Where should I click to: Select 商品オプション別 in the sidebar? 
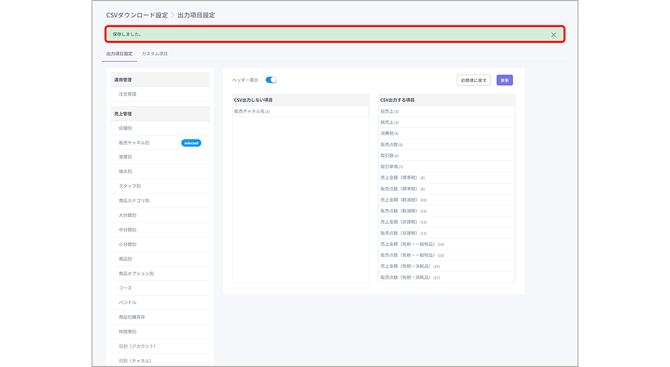pos(160,273)
